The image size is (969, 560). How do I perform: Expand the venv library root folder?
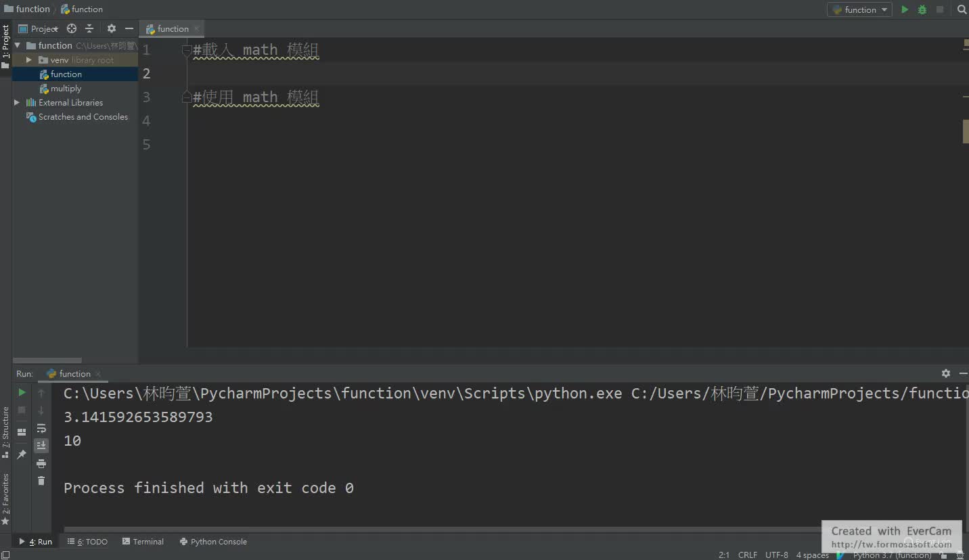(29, 60)
